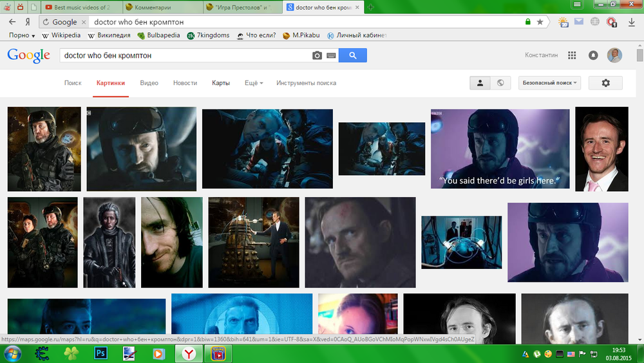Launch Photoshop from the taskbar

pos(100,353)
